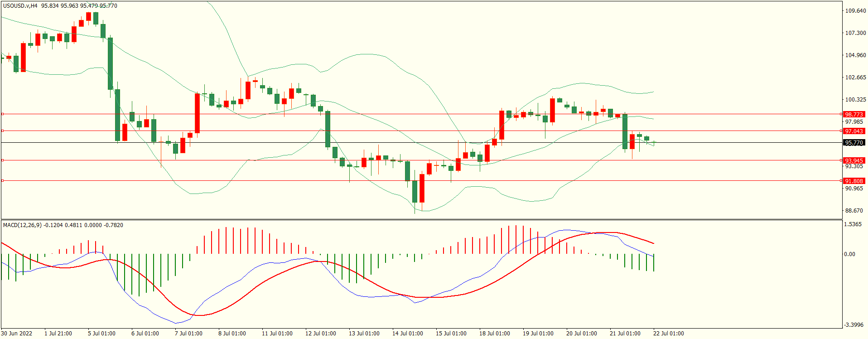Click the 1 Jul 21:00 time label

(58, 334)
